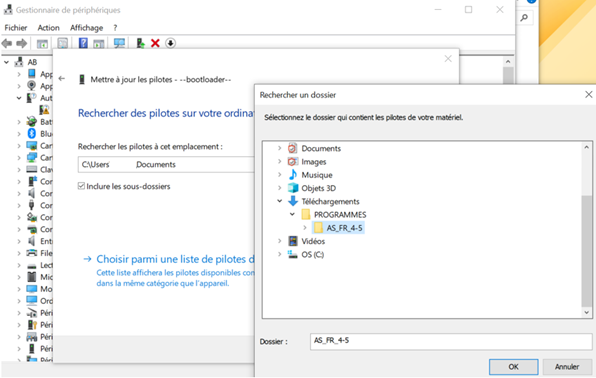Image resolution: width=596 pixels, height=378 pixels.
Task: Click back arrow in update drivers wizard
Action: pos(62,79)
